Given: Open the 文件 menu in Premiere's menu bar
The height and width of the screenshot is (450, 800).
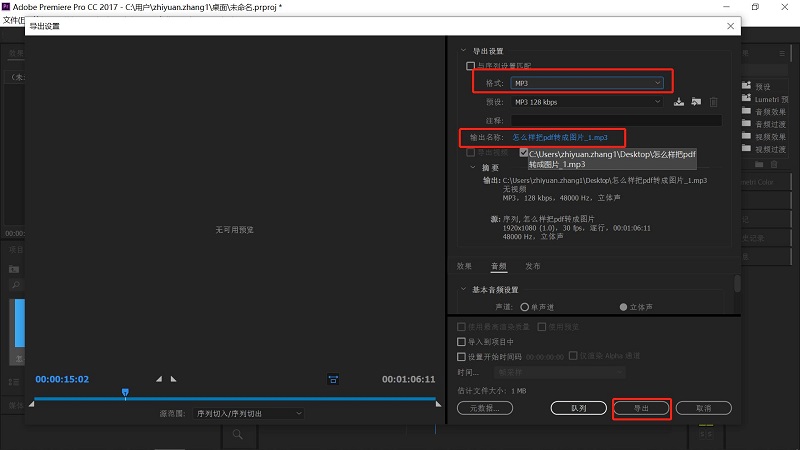Looking at the screenshot, I should click(13, 20).
